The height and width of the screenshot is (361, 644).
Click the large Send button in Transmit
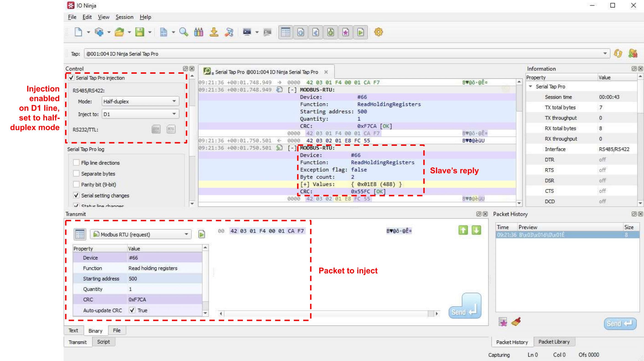(465, 306)
